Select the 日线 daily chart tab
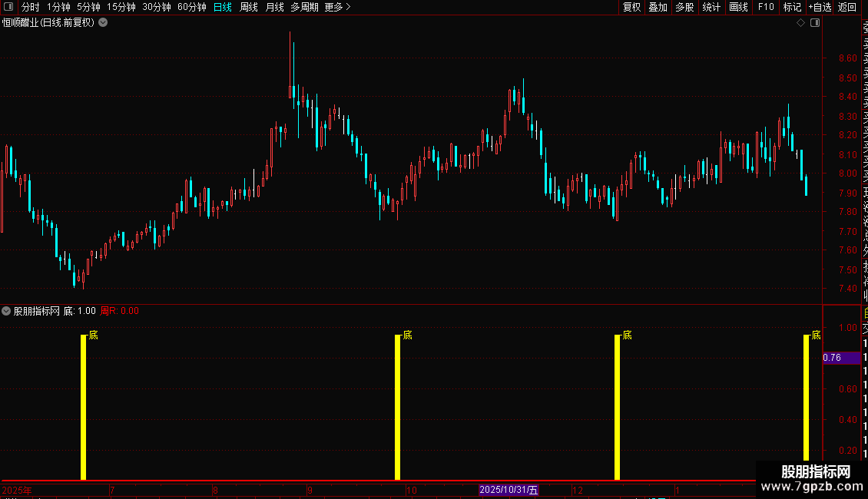868x499 pixels. click(223, 7)
